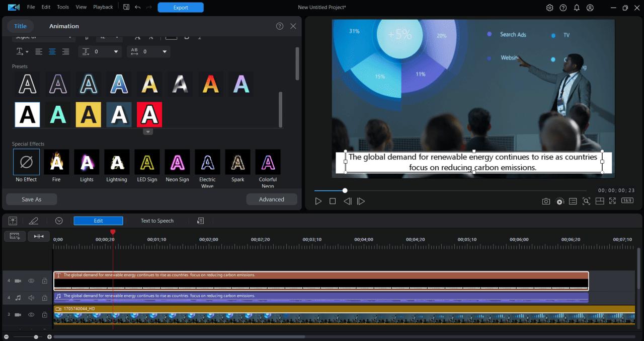Open the render preview icon
This screenshot has height=341, width=644.
[x=559, y=201]
